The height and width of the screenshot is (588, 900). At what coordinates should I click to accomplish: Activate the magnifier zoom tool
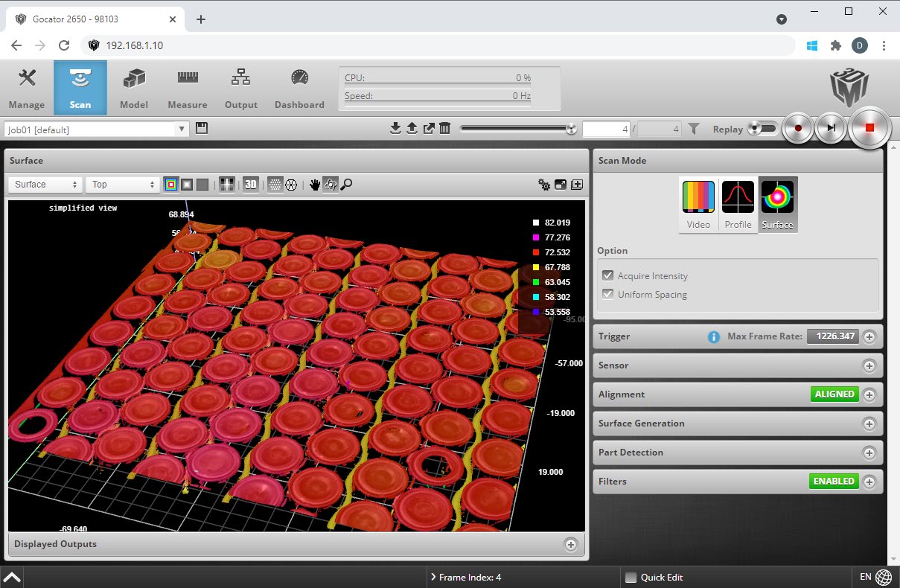[346, 185]
